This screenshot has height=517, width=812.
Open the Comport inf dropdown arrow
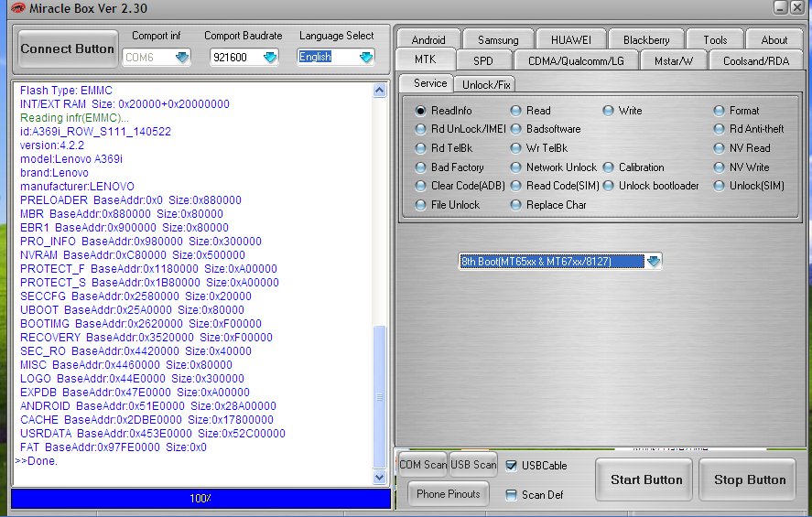pyautogui.click(x=182, y=57)
